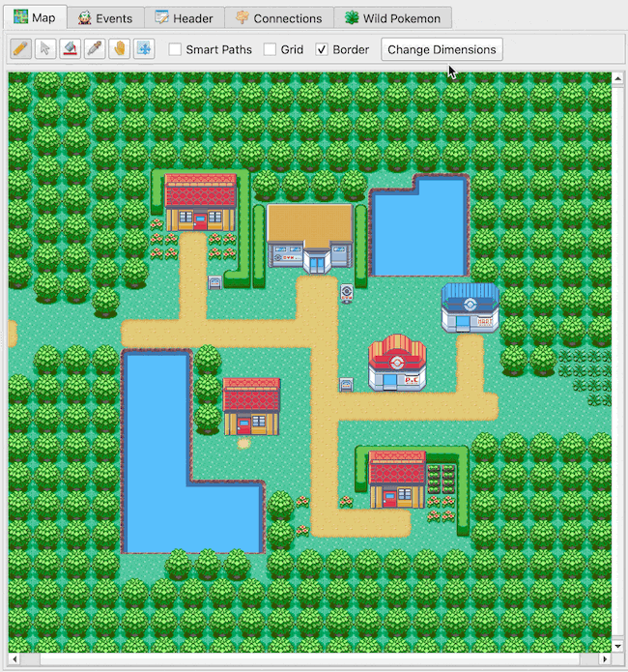Open the Connections tab
This screenshot has width=628, height=672.
point(279,18)
